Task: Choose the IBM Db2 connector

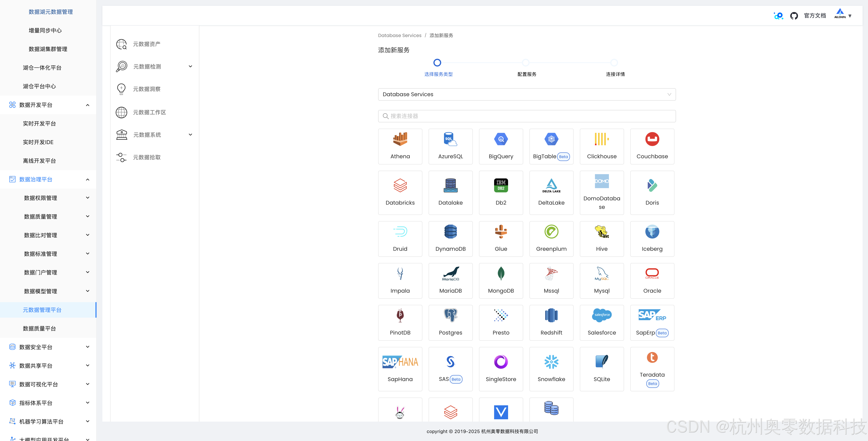Action: (501, 193)
